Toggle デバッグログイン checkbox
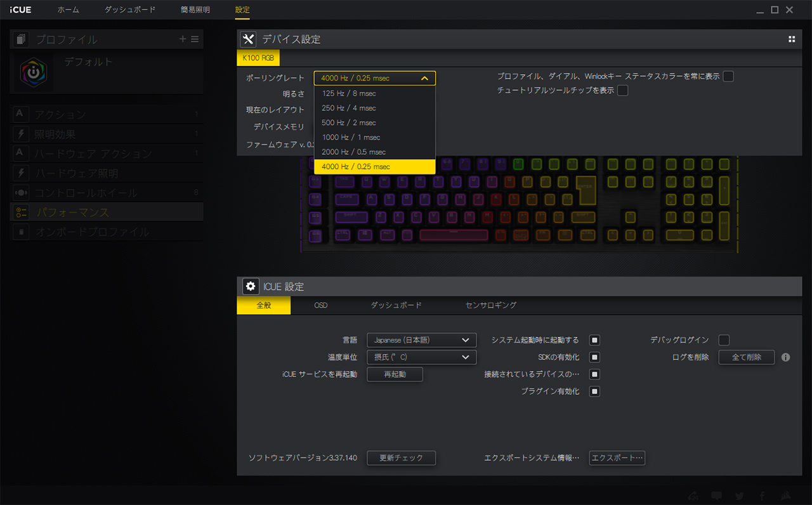Image resolution: width=812 pixels, height=505 pixels. point(724,340)
